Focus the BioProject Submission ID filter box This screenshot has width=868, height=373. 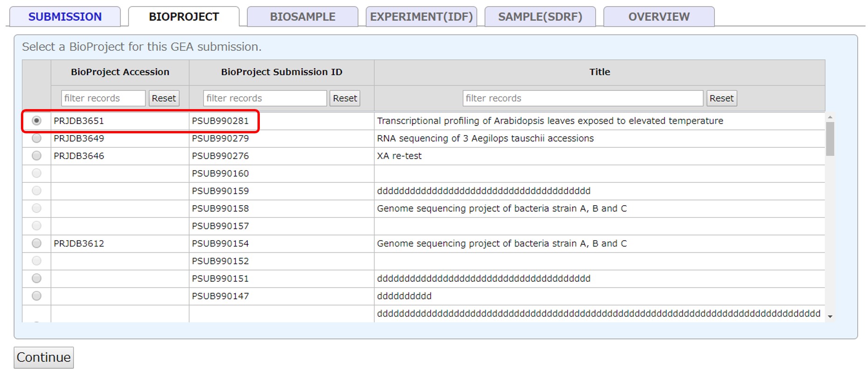(264, 98)
